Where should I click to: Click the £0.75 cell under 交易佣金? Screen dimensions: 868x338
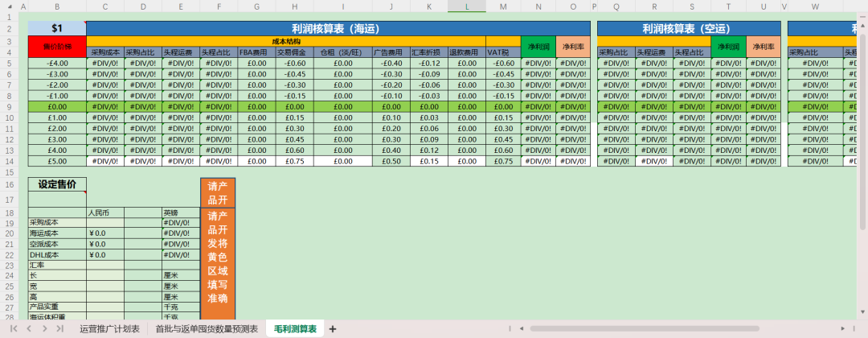pos(294,161)
